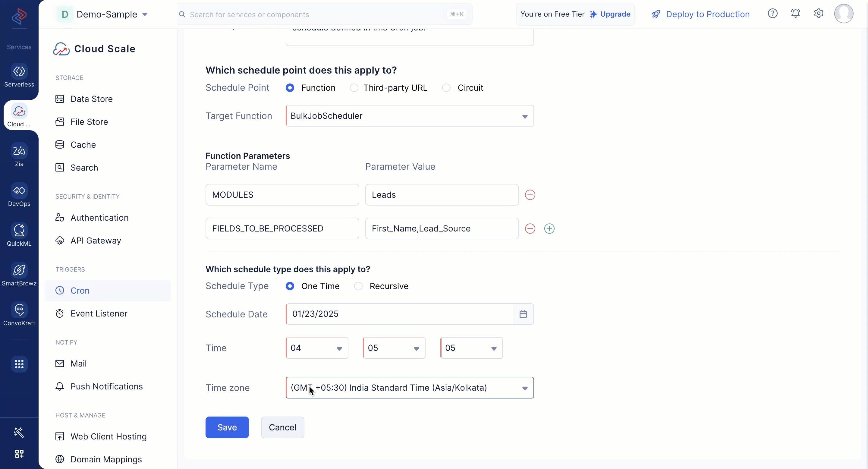Open the Time zone dropdown
Image resolution: width=868 pixels, height=469 pixels.
tap(525, 388)
